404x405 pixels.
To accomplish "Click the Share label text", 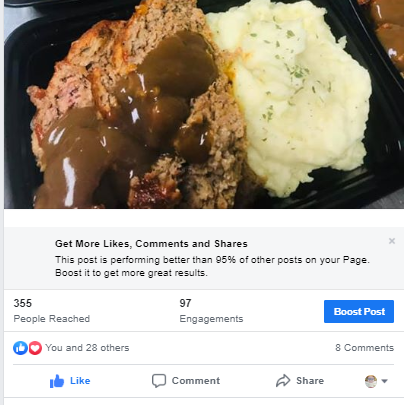I will [x=310, y=381].
